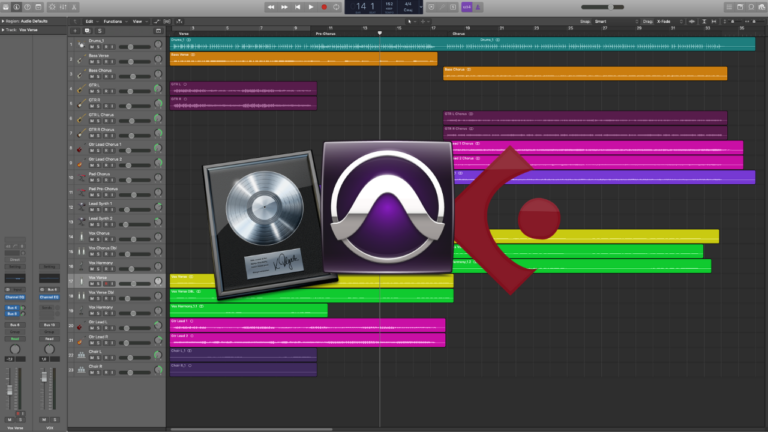This screenshot has height=432, width=768.
Task: Click the Verse arrangement marker
Action: click(x=184, y=33)
